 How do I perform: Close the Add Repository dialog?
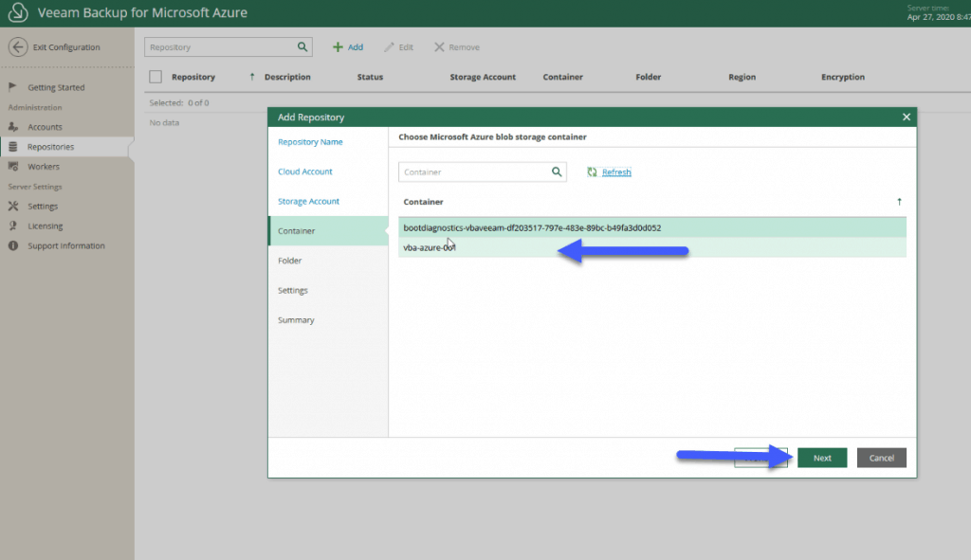click(906, 117)
